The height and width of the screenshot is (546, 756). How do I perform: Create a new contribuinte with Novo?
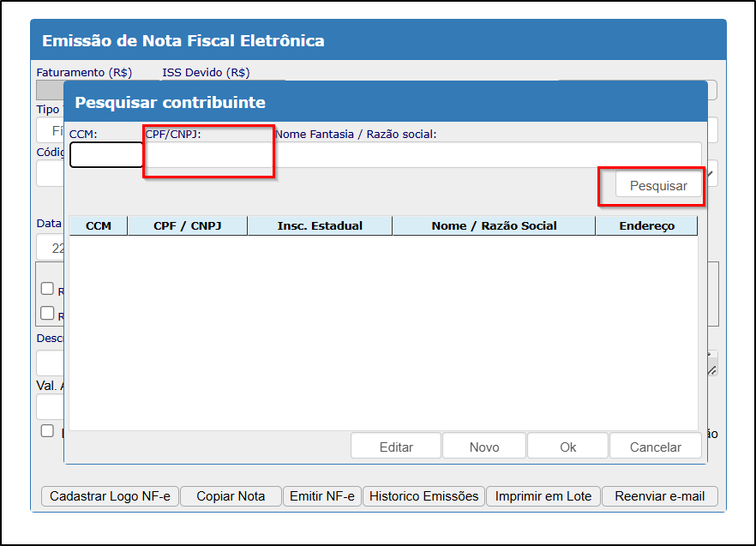(x=484, y=447)
